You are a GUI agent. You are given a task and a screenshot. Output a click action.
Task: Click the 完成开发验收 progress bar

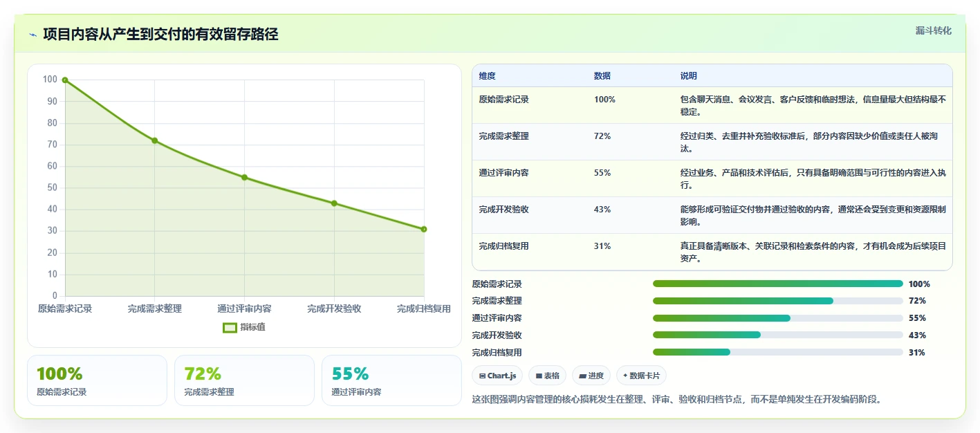coord(778,335)
